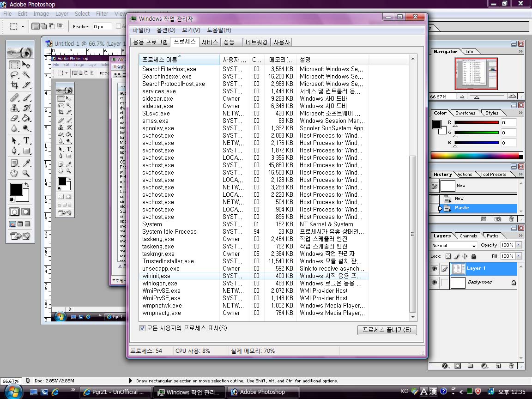Select the Crop tool in the toolbox
This screenshot has width=532, height=399.
click(14, 85)
